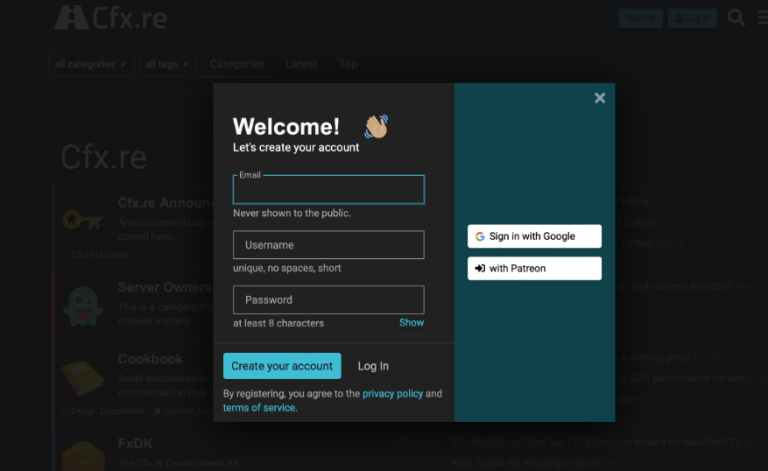Viewport: 768px width, 471px height.
Task: Click the Cfx.re logo in the header
Action: (x=111, y=18)
